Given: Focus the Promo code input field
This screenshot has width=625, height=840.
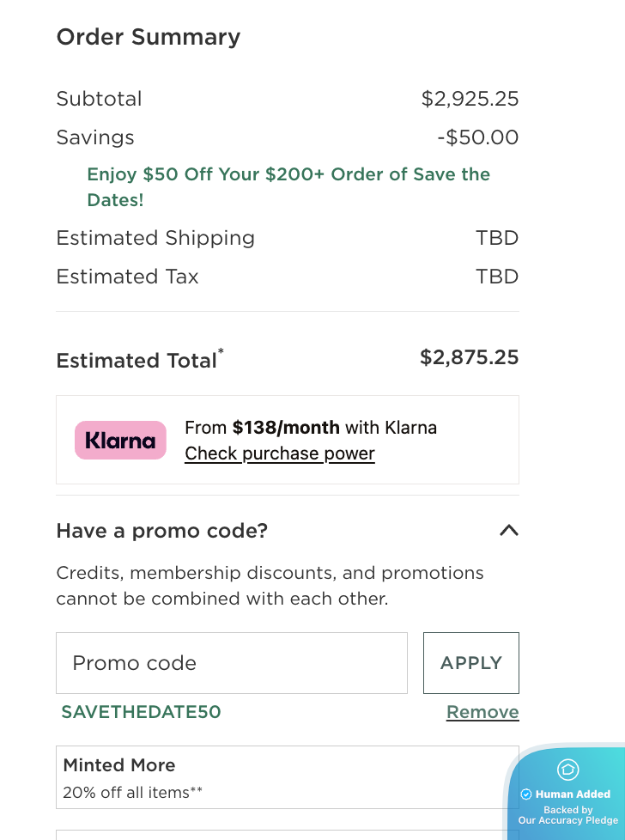Looking at the screenshot, I should [x=232, y=663].
